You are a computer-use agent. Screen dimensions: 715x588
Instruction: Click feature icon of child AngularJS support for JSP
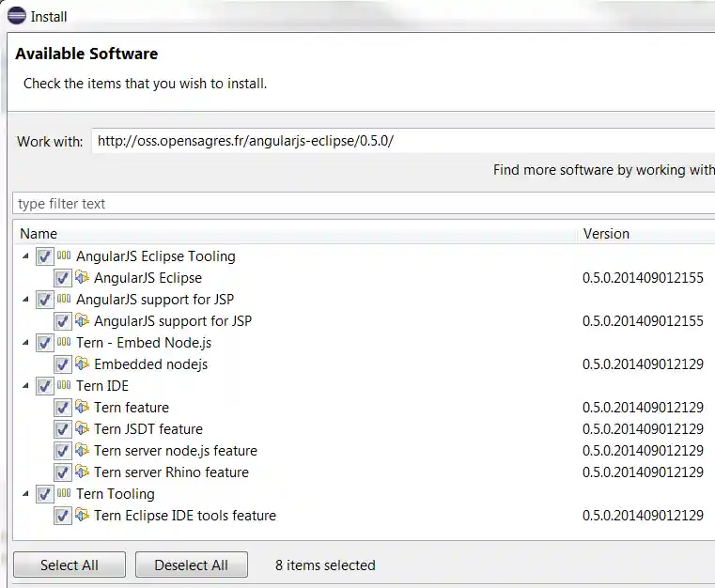pos(82,320)
